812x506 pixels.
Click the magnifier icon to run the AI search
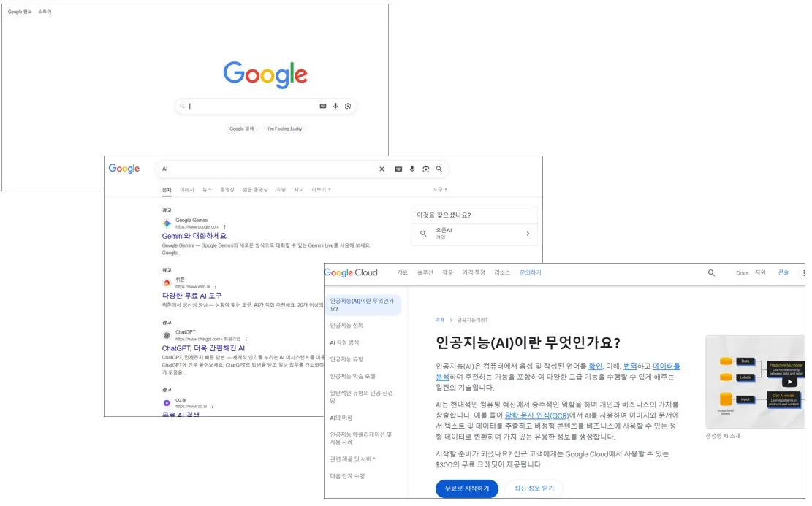tap(439, 169)
